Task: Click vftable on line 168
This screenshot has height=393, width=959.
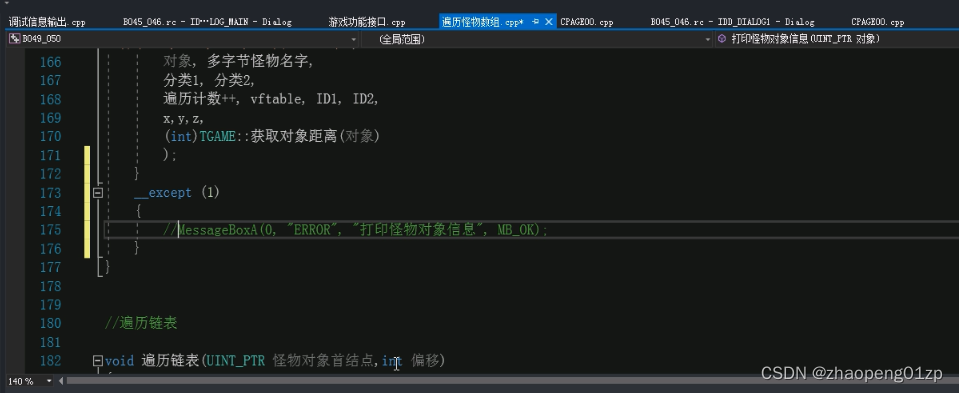Action: (276, 99)
